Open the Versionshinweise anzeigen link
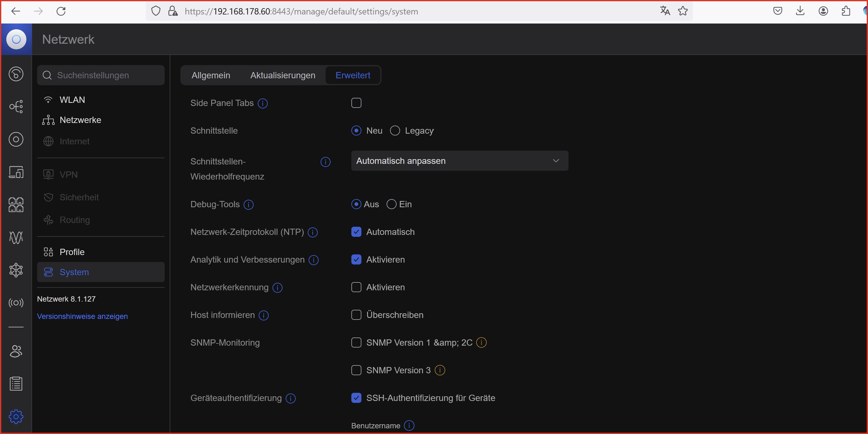This screenshot has height=434, width=868. (82, 316)
